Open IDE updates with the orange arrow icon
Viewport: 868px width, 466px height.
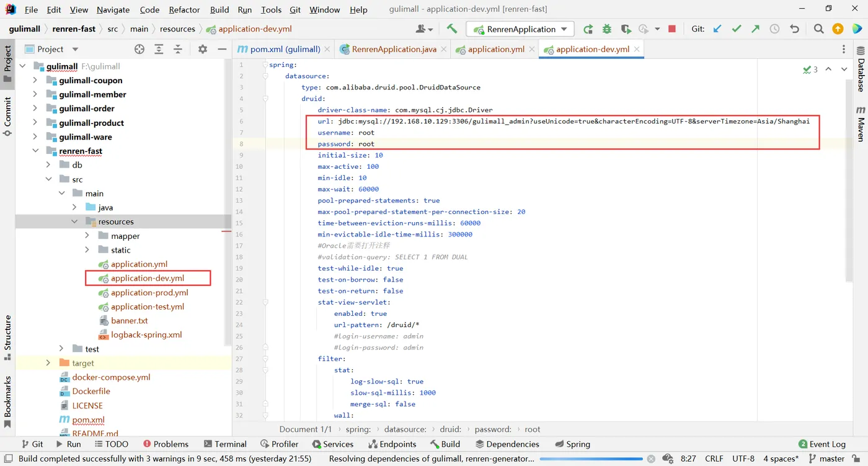[x=838, y=29]
